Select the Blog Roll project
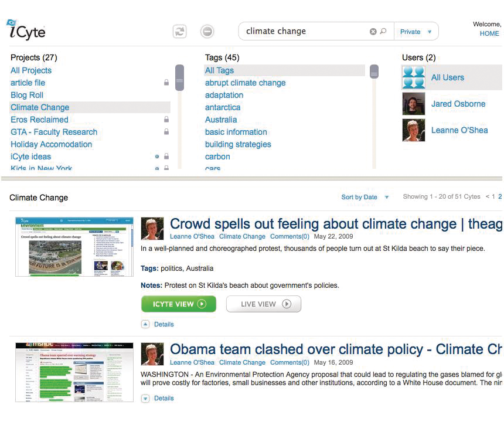The image size is (504, 425). coord(27,95)
